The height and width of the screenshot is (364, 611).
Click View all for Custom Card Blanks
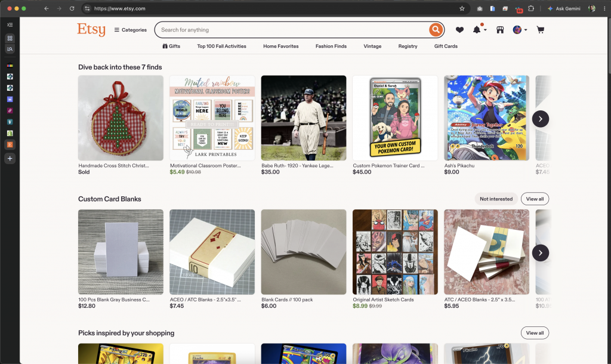[535, 199]
